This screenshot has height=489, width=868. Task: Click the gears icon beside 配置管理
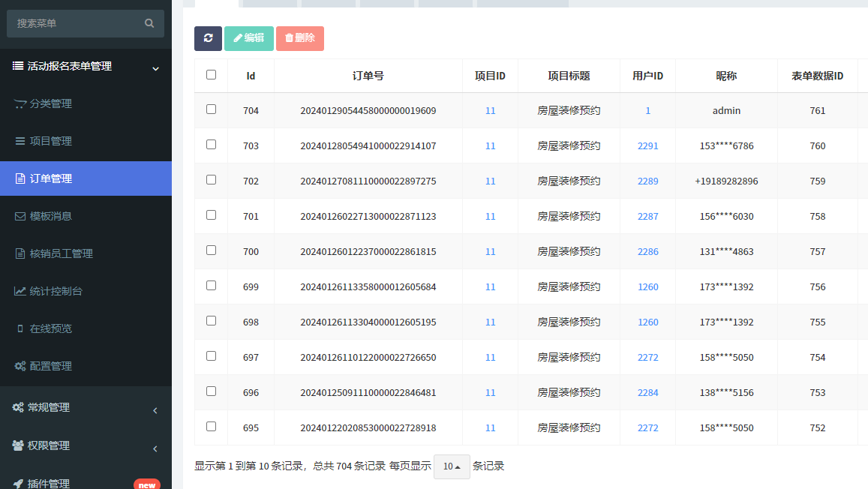coord(20,366)
